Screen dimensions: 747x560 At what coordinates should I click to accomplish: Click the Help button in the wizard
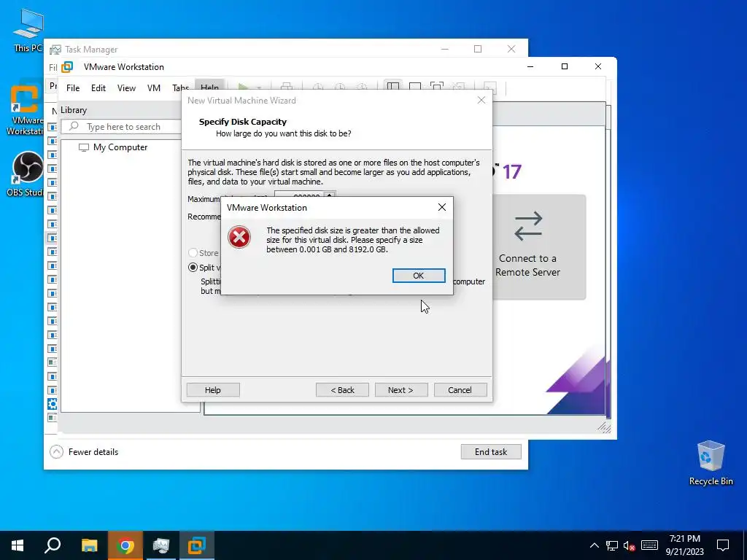(x=213, y=390)
